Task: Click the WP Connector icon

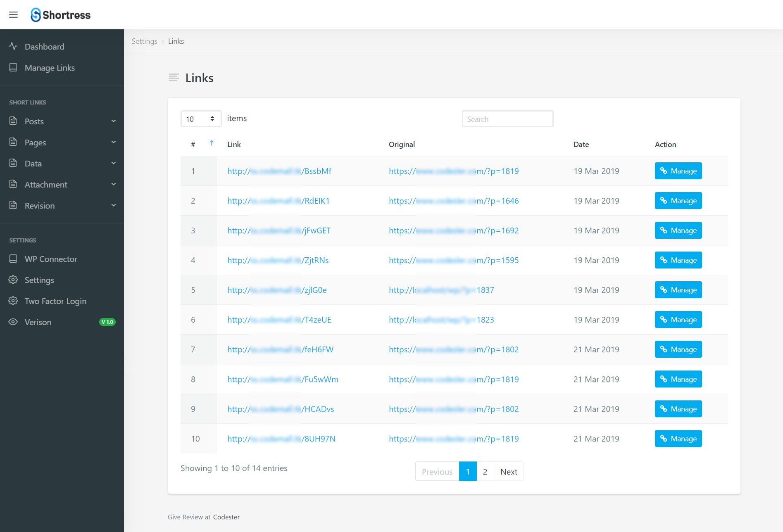Action: tap(13, 259)
